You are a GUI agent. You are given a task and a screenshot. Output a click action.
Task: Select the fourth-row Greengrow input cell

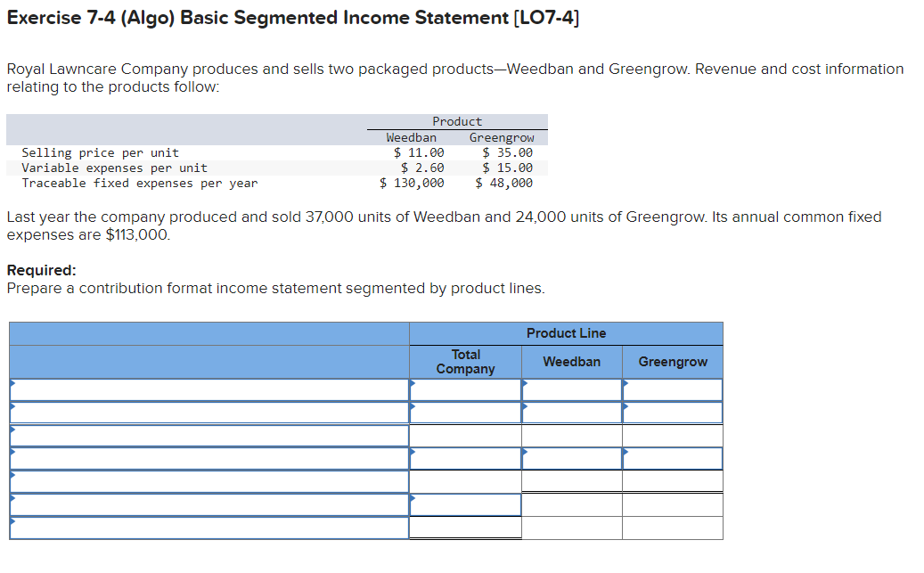[673, 458]
